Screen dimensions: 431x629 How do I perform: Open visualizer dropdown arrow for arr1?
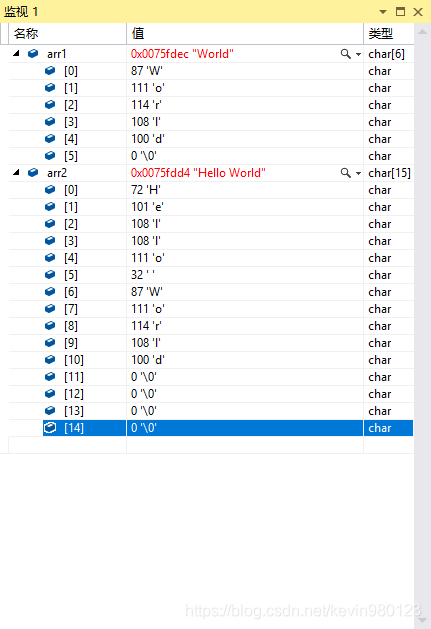coord(358,54)
